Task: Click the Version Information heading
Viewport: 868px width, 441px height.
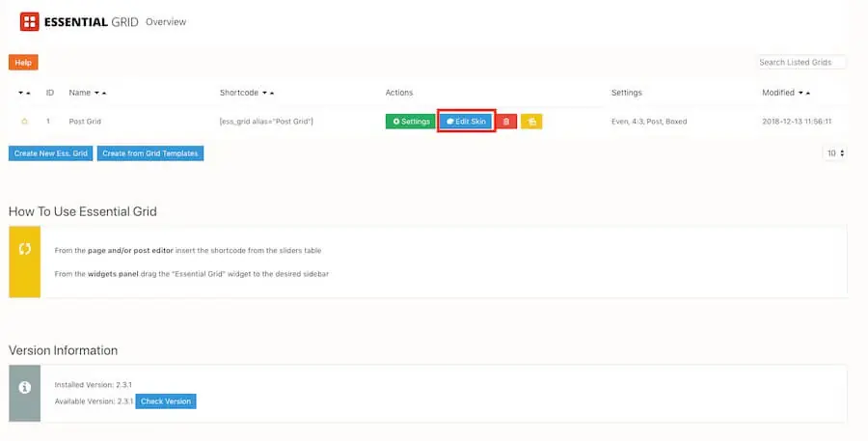Action: (x=63, y=350)
